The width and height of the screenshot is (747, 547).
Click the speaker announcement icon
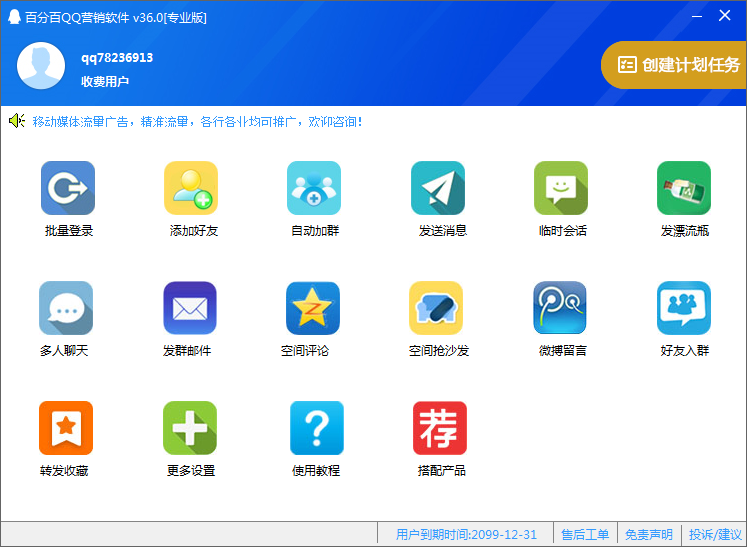17,121
